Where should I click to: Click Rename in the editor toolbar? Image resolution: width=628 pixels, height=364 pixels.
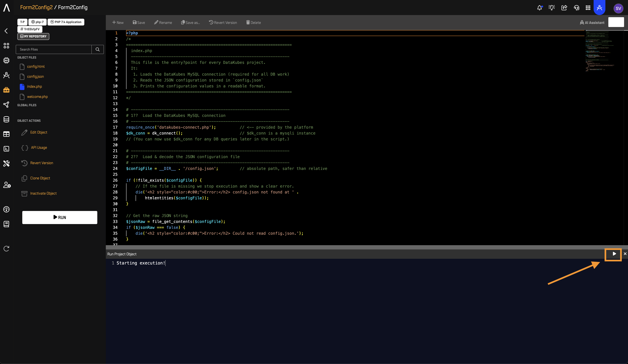[163, 22]
